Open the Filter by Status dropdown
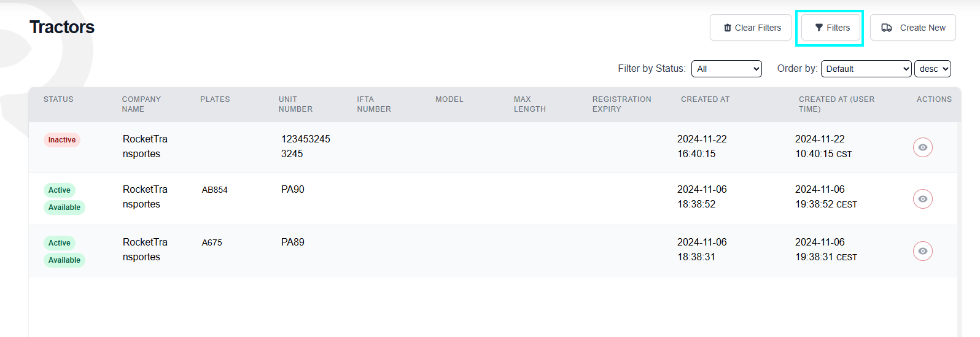 pos(726,69)
